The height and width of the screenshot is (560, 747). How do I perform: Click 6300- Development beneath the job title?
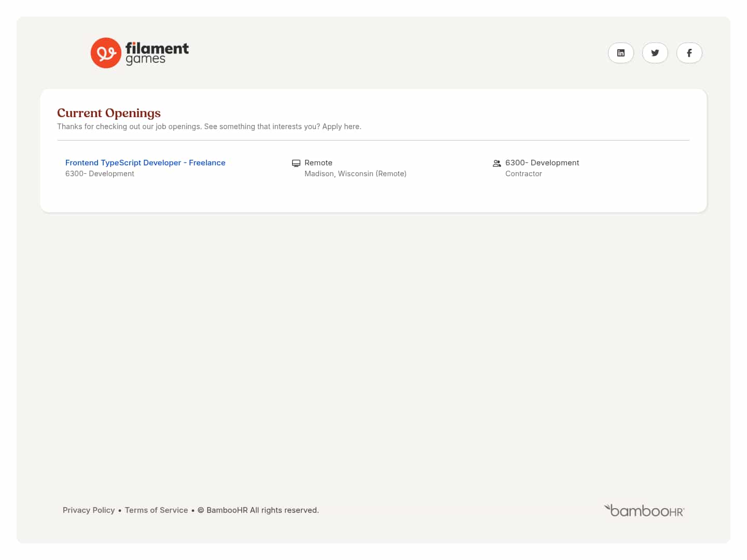(x=100, y=174)
